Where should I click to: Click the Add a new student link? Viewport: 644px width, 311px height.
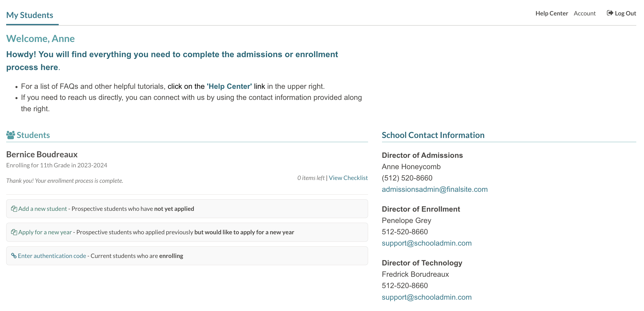[42, 209]
